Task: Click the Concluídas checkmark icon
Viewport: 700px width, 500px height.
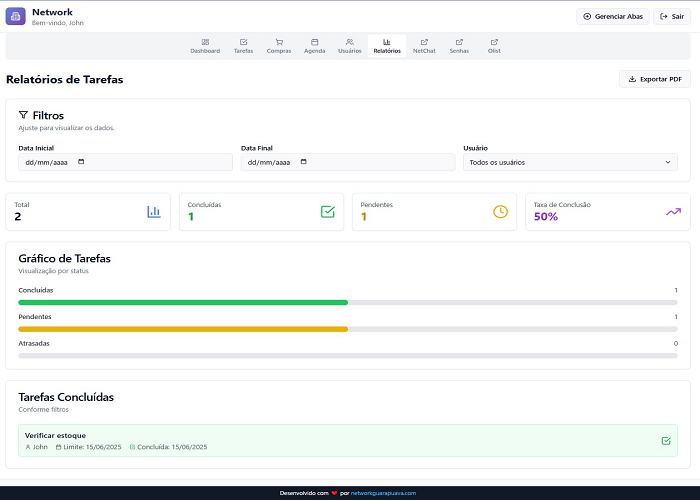Action: 327,211
